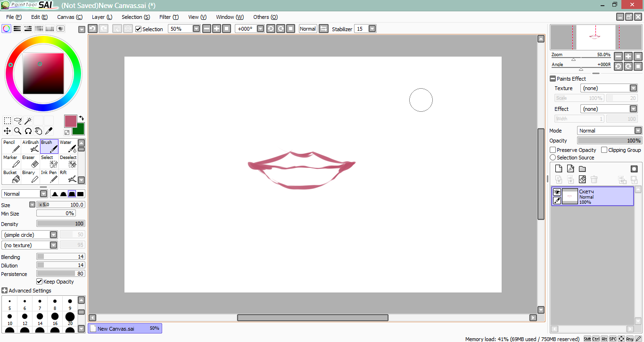Toggle the color wheel panel
This screenshot has height=342, width=644.
(x=7, y=29)
